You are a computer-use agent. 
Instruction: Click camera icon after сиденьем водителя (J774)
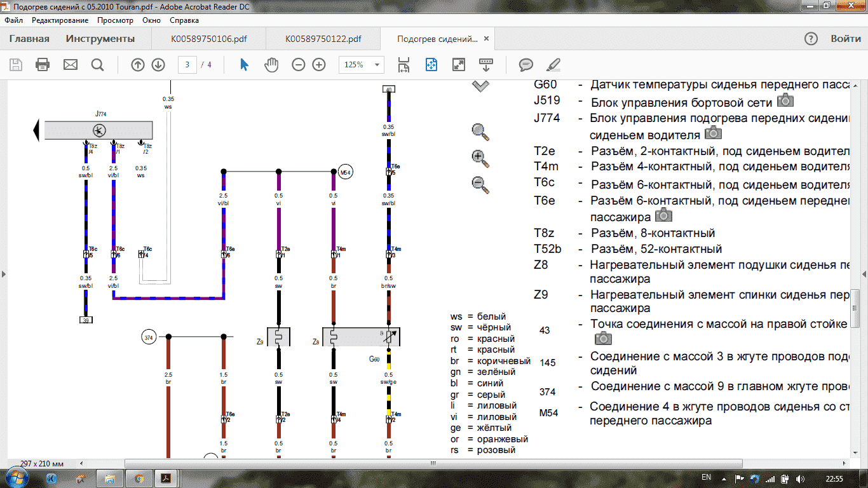[x=714, y=133]
